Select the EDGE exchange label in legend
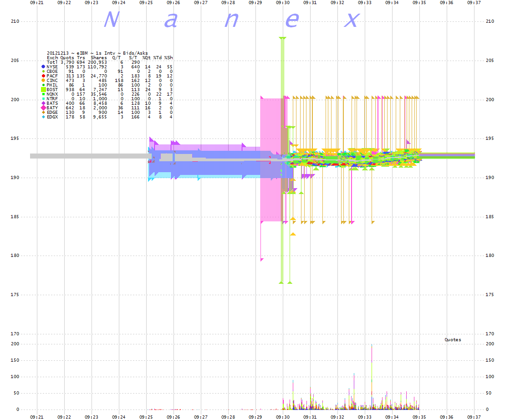Image resolution: width=505 pixels, height=420 pixels. coord(52,113)
